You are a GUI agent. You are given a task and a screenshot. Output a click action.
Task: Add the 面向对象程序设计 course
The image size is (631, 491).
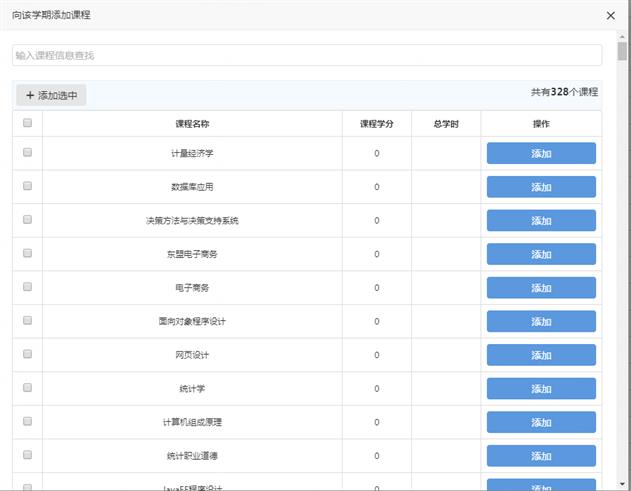(541, 321)
